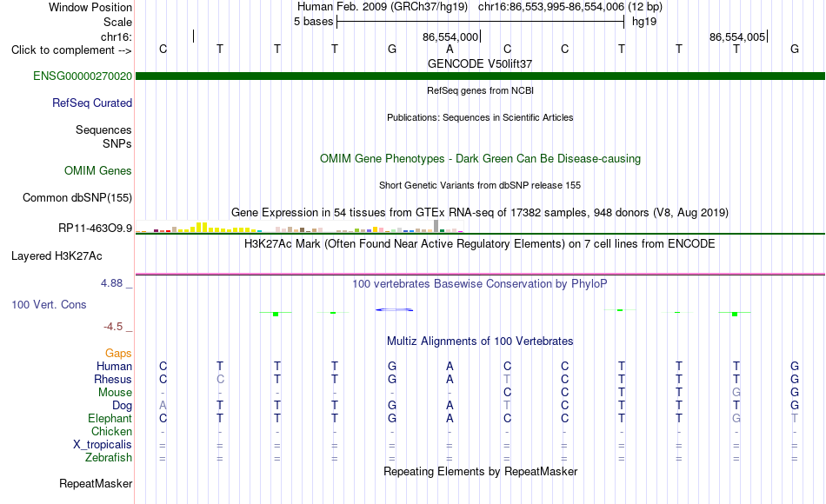Click the 4.88 upper scale value
826x504 pixels.
click(111, 282)
